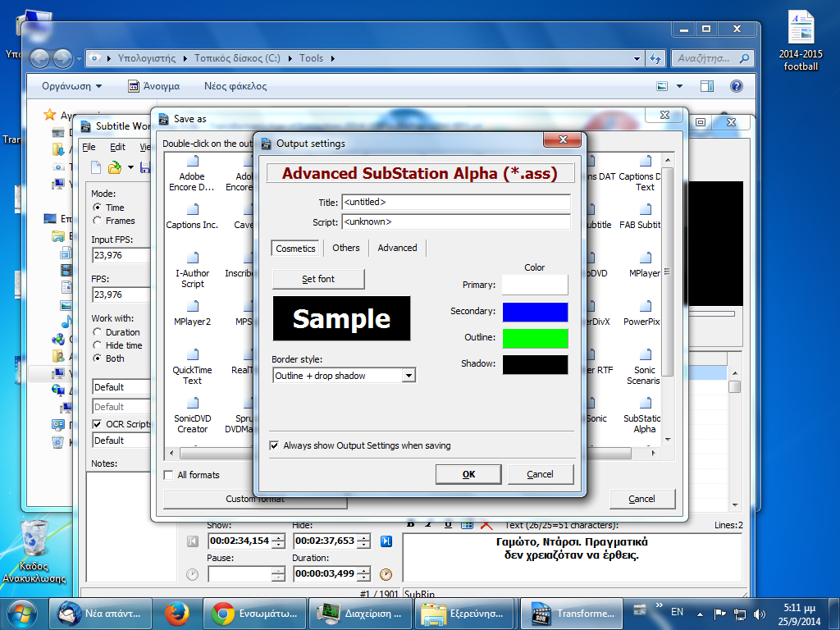This screenshot has width=840, height=630.
Task: Click the Set font button
Action: 318,279
